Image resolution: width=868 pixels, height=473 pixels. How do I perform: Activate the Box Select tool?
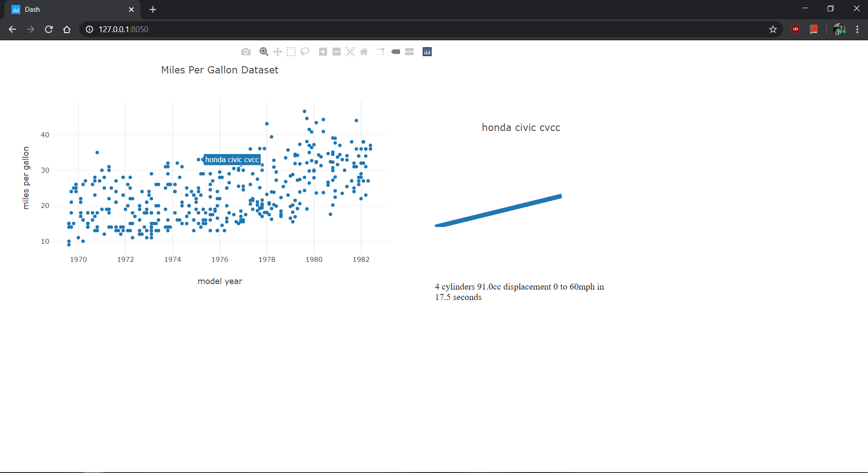pyautogui.click(x=291, y=52)
